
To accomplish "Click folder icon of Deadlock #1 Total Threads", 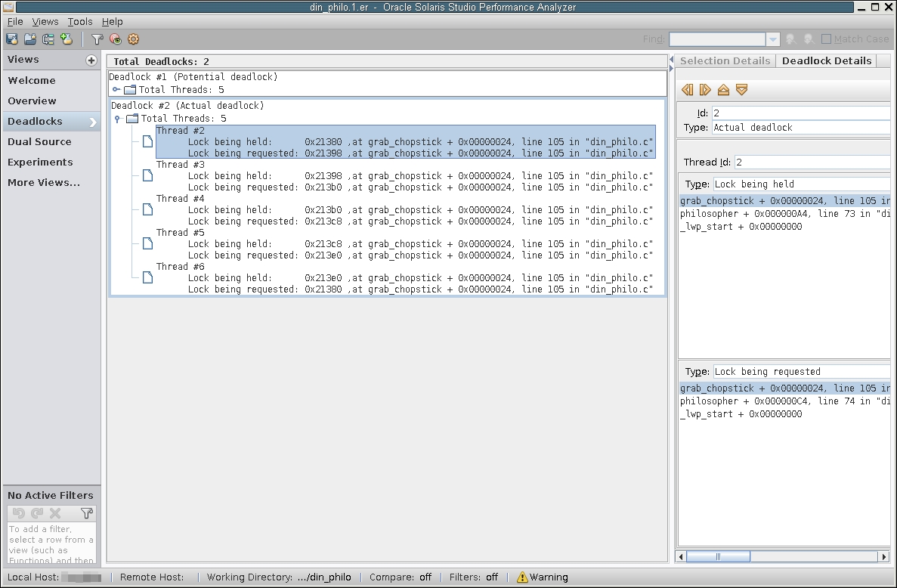I will [x=131, y=90].
